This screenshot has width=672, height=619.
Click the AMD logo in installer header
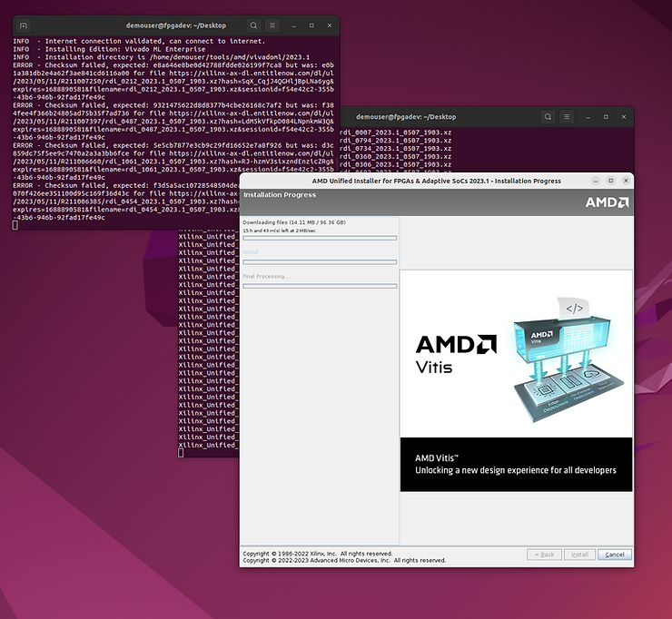pos(607,202)
